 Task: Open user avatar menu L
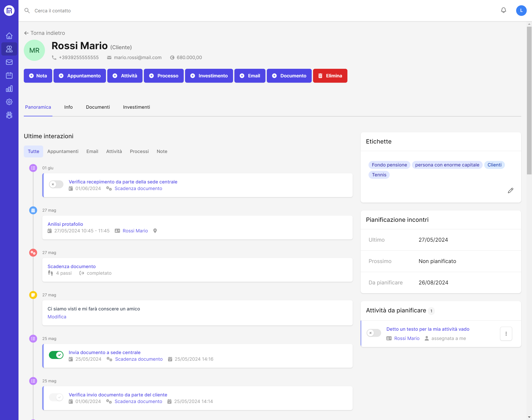(521, 11)
